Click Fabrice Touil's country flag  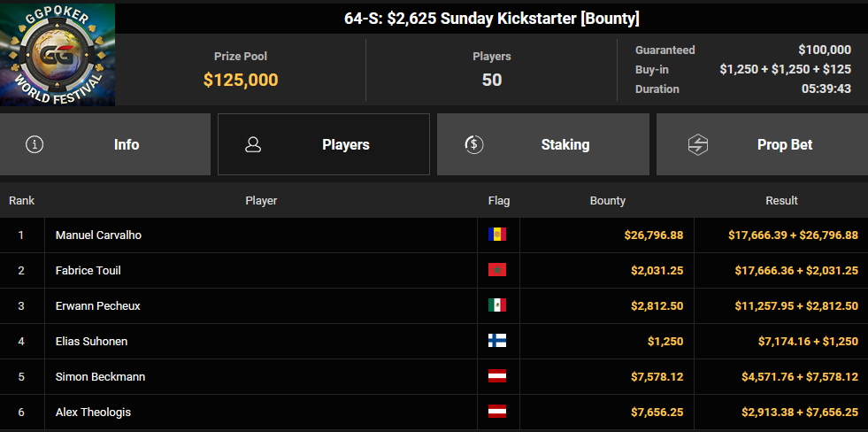497,270
